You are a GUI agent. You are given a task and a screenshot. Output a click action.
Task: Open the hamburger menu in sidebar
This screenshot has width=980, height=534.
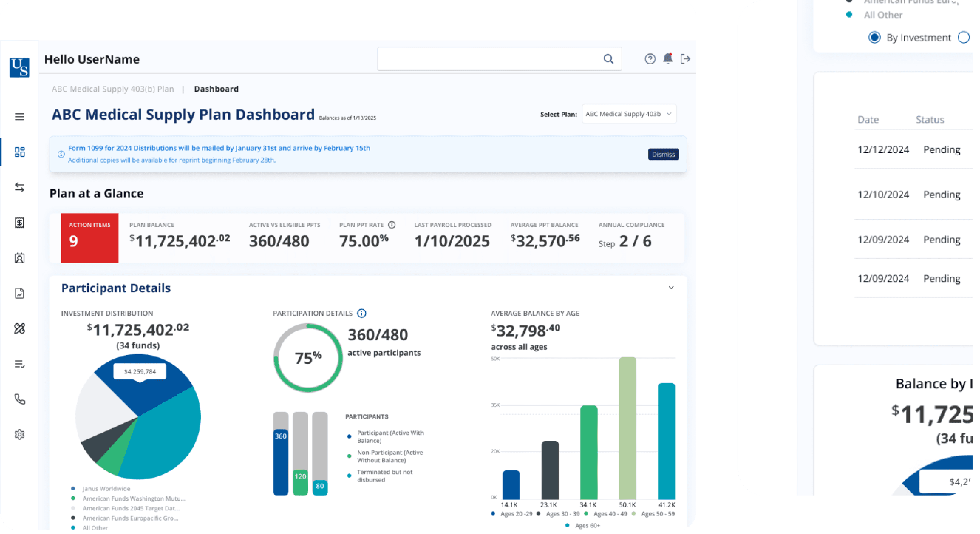[x=19, y=116]
